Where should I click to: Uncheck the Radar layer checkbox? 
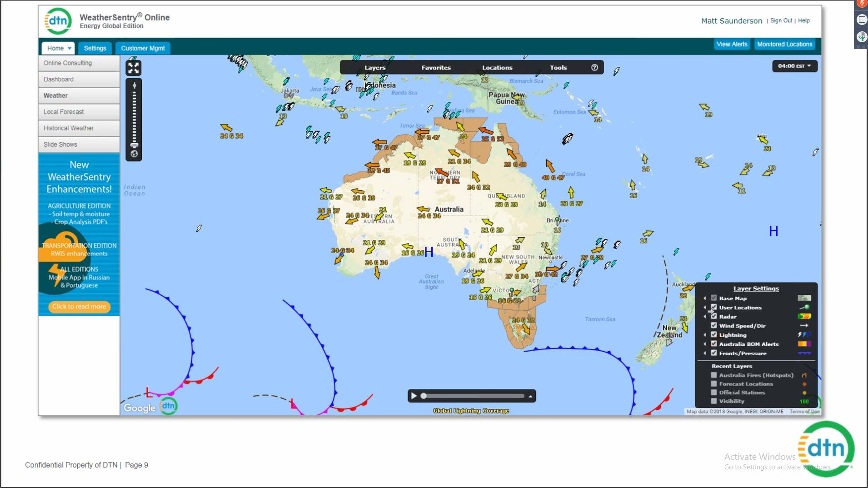[714, 317]
